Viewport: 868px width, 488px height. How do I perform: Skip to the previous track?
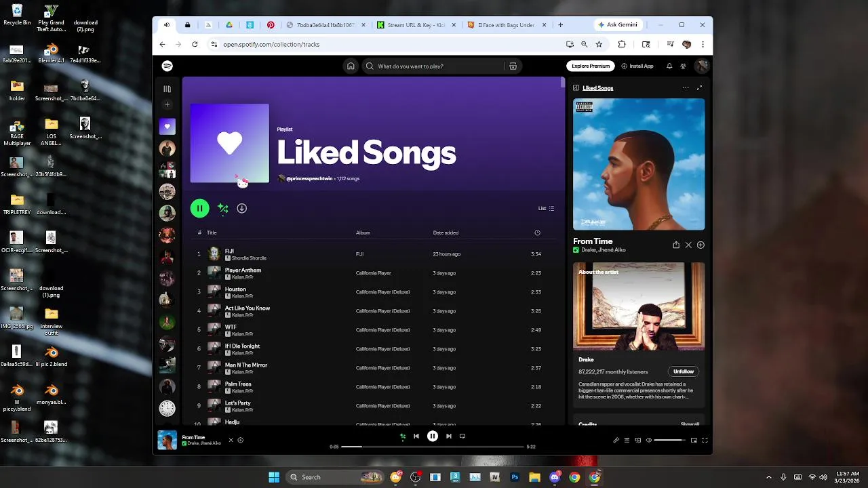coord(416,436)
